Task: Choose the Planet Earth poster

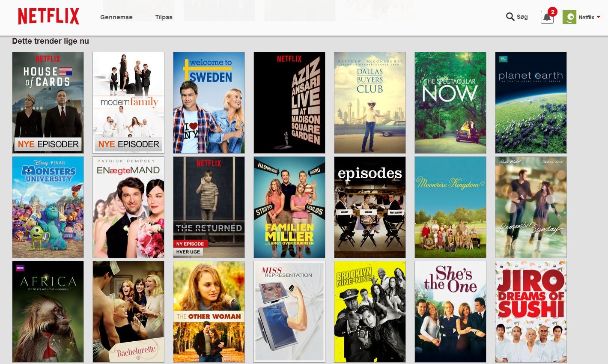Action: click(531, 103)
